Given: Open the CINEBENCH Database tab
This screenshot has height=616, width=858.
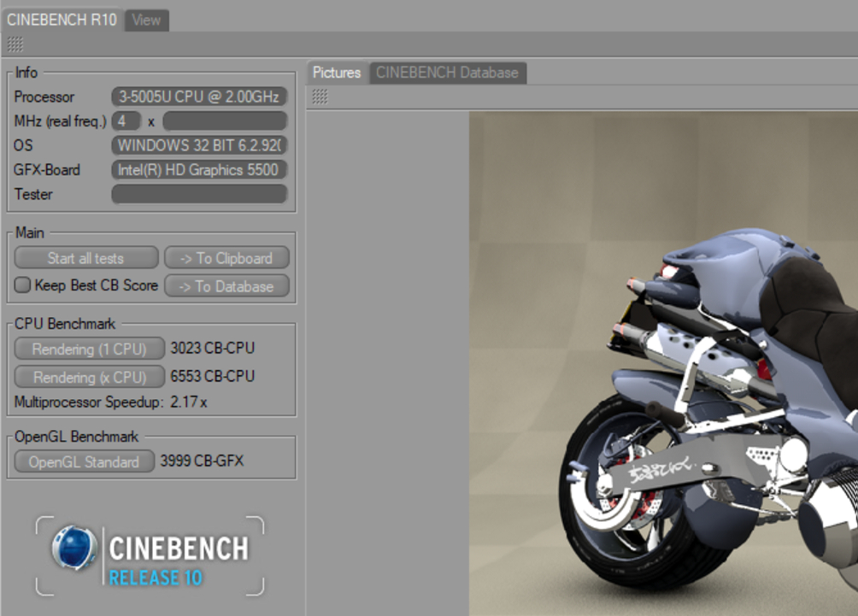Looking at the screenshot, I should tap(447, 73).
